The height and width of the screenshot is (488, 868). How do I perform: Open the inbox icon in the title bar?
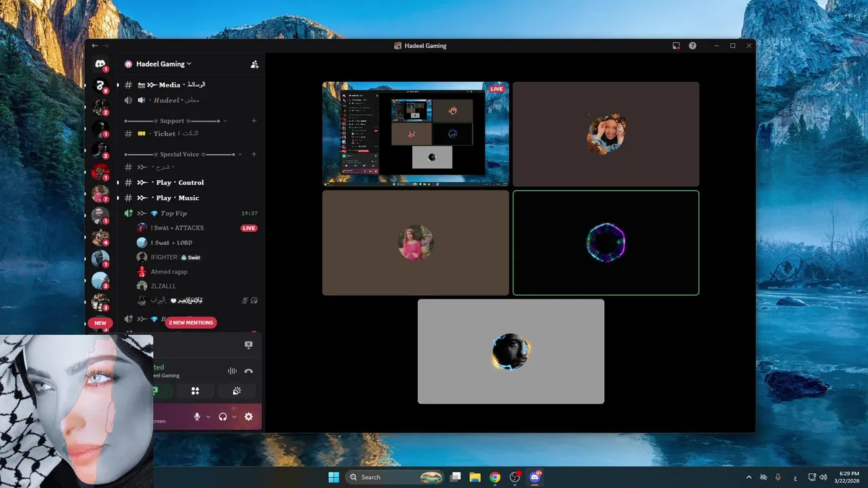click(x=676, y=46)
